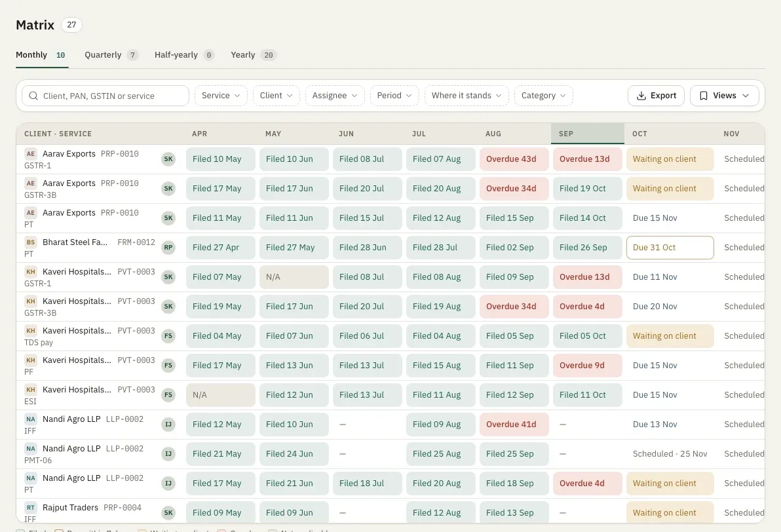Focus the client, PAN, GSTIN search field
Screen dimensions: 781x532
[105, 96]
